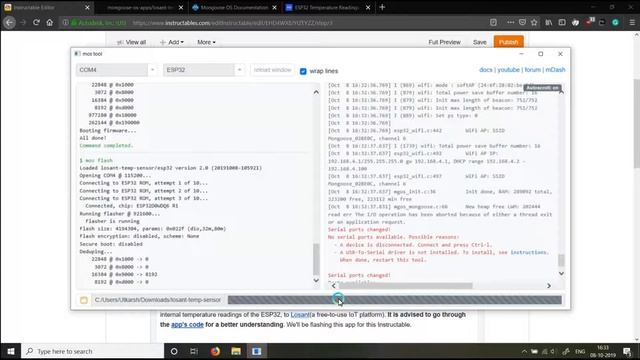
Task: Click the Type here to search box
Action: click(93, 351)
